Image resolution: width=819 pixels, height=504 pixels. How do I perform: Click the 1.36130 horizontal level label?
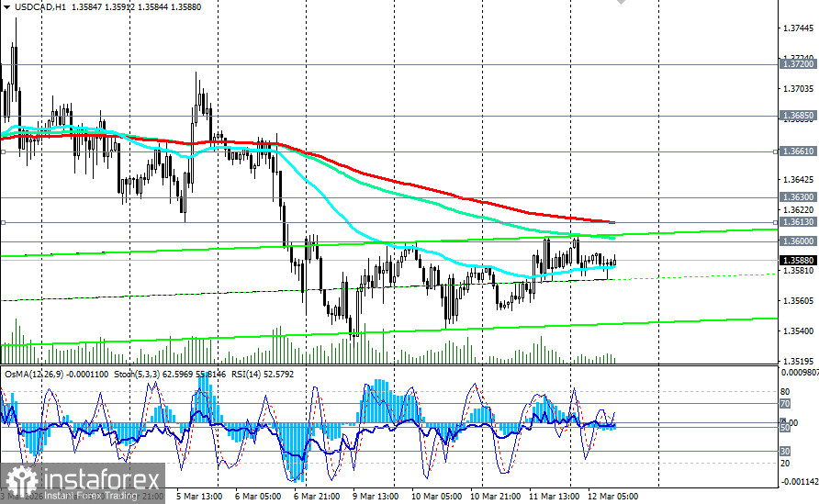[798, 222]
